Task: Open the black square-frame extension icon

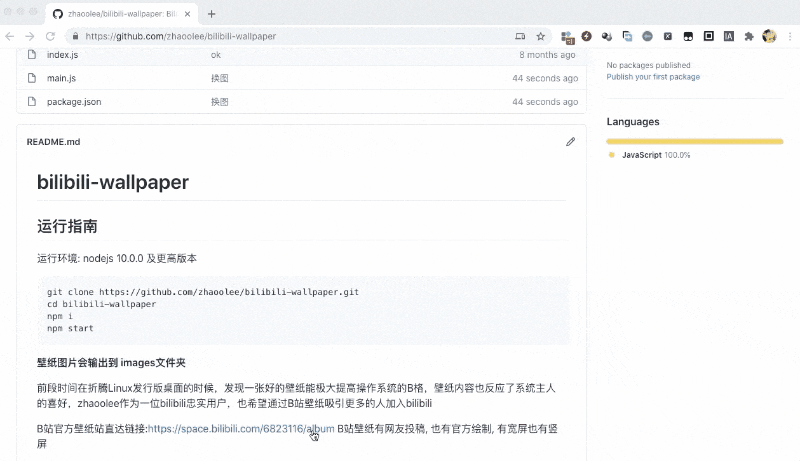Action: pyautogui.click(x=709, y=36)
